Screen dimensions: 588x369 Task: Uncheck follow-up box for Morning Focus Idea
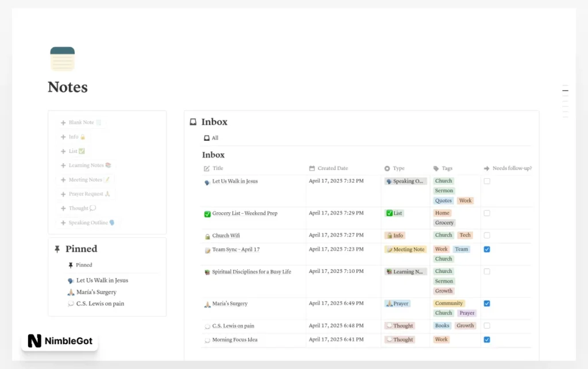[487, 340]
